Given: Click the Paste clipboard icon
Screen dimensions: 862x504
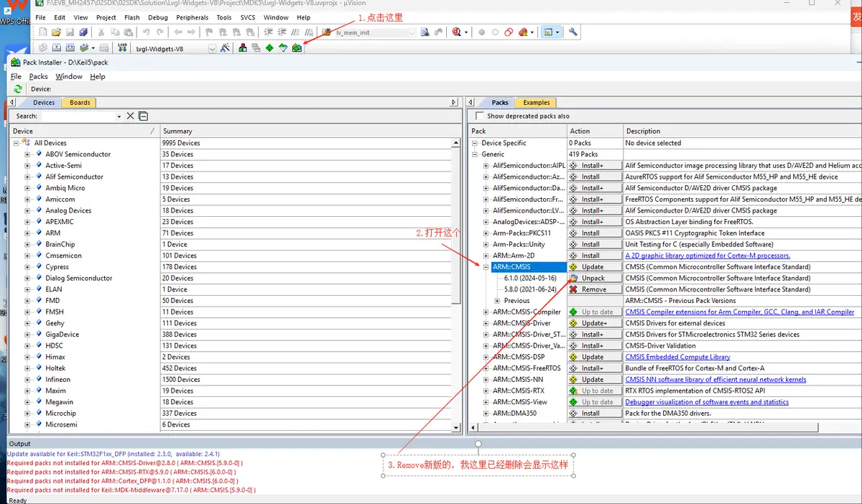Looking at the screenshot, I should point(128,32).
